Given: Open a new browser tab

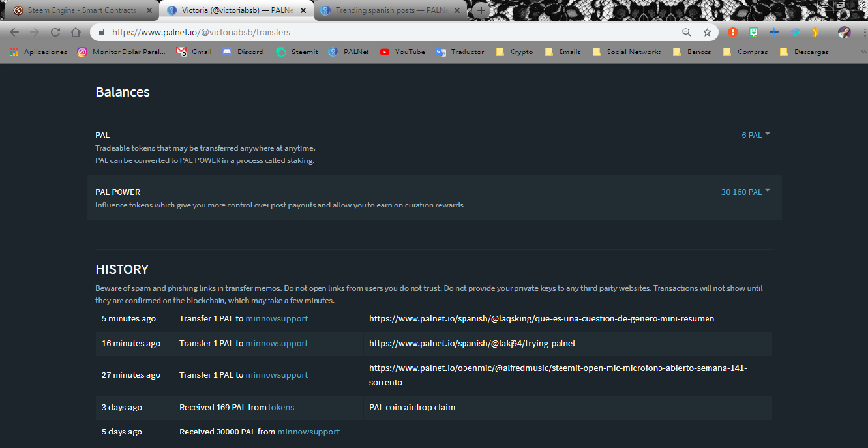Looking at the screenshot, I should (x=481, y=10).
